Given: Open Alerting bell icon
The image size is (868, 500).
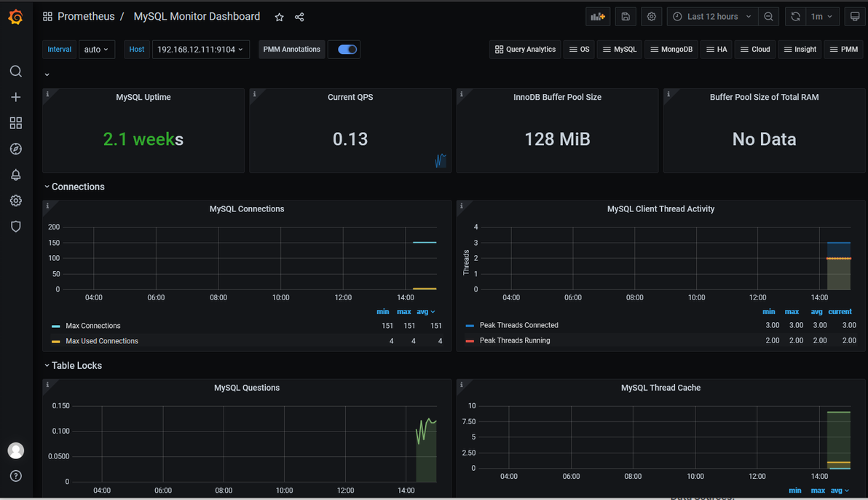Looking at the screenshot, I should [15, 175].
